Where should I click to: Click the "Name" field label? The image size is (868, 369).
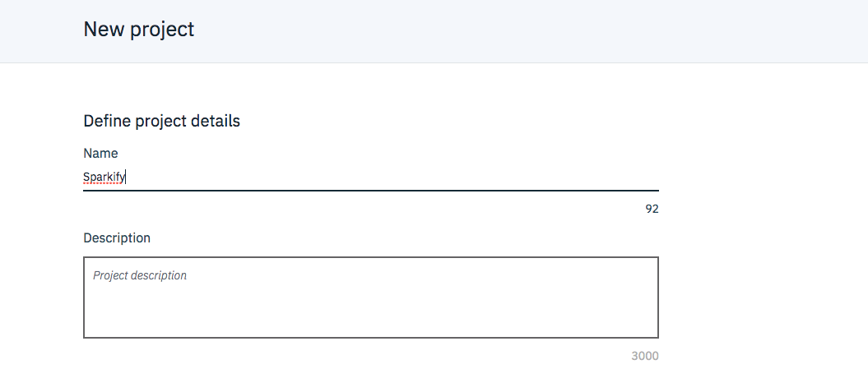[x=100, y=153]
